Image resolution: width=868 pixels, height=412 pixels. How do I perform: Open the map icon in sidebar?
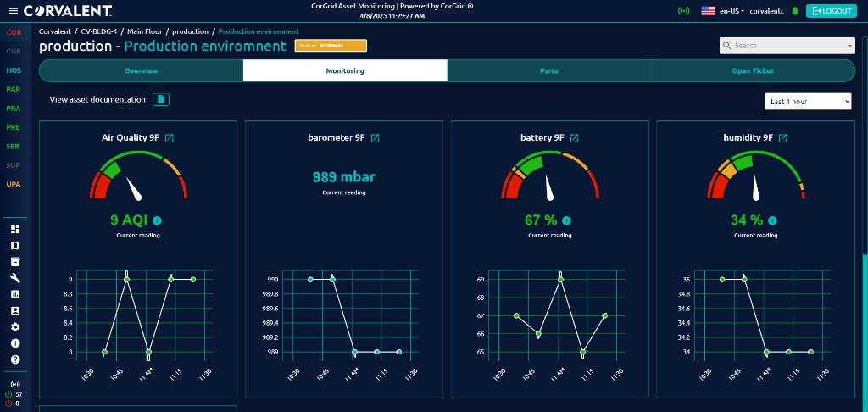tap(15, 245)
